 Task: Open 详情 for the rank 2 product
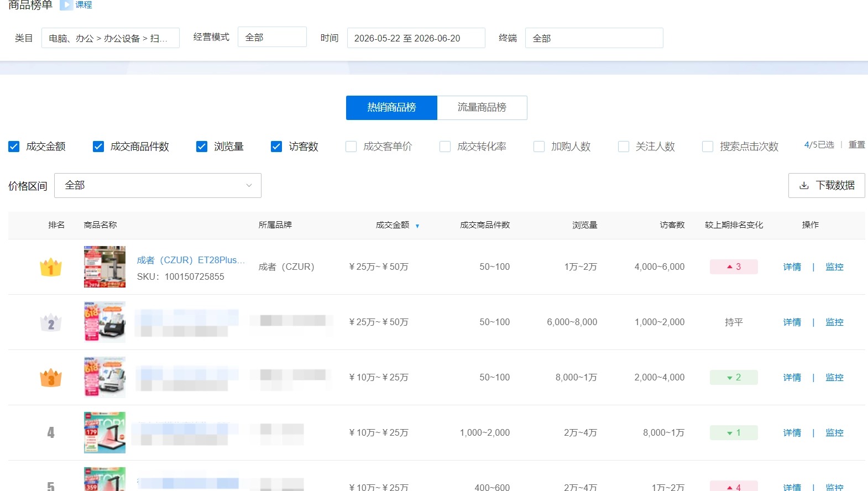792,322
